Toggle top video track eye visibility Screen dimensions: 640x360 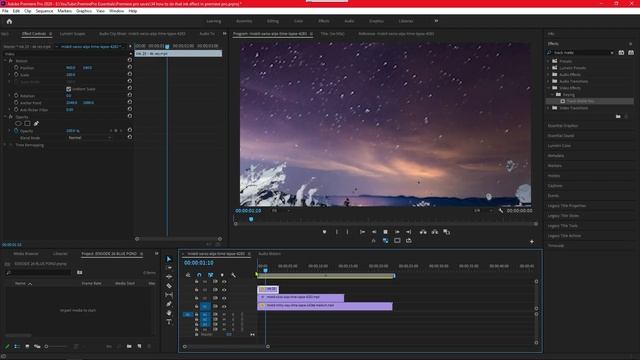tap(224, 282)
